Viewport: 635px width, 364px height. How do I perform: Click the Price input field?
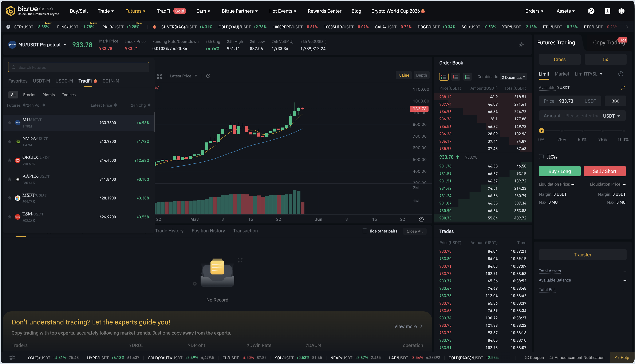click(x=570, y=101)
